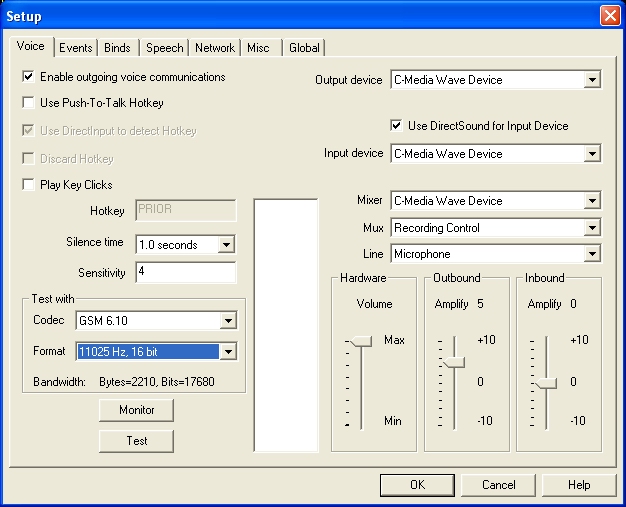Expand the Mux Recording Control dropdown
This screenshot has height=507, width=626.
(592, 228)
